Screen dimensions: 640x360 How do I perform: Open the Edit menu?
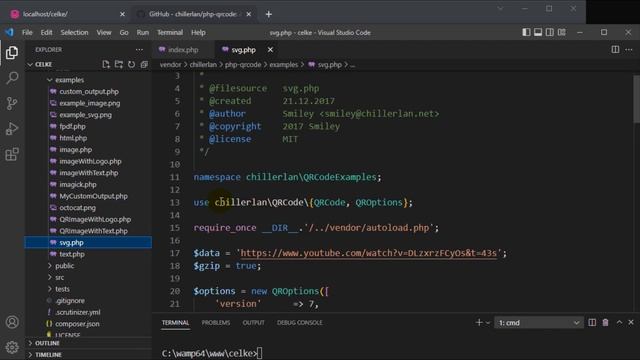[x=47, y=32]
